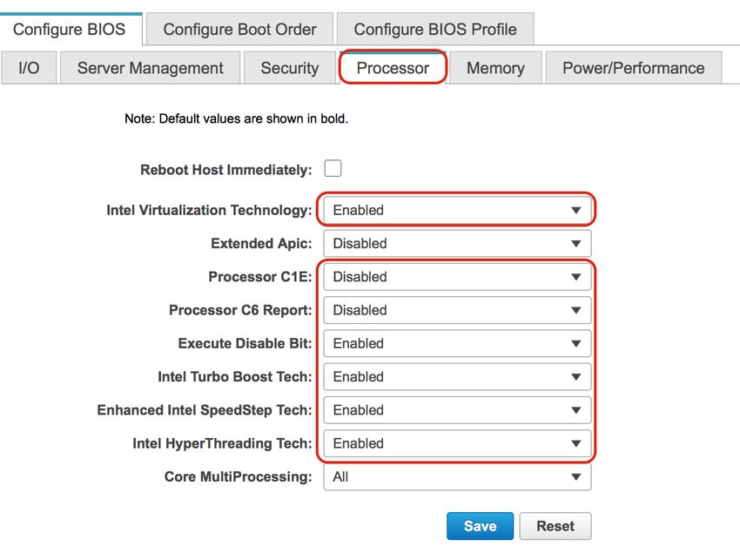The height and width of the screenshot is (560, 740).
Task: Go to the Security tab
Action: [290, 68]
